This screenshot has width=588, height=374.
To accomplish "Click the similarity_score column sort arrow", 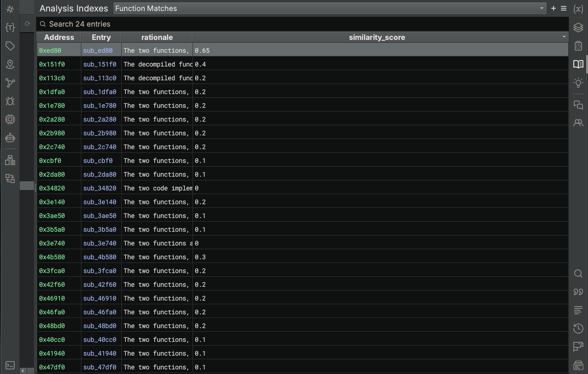I will [564, 37].
